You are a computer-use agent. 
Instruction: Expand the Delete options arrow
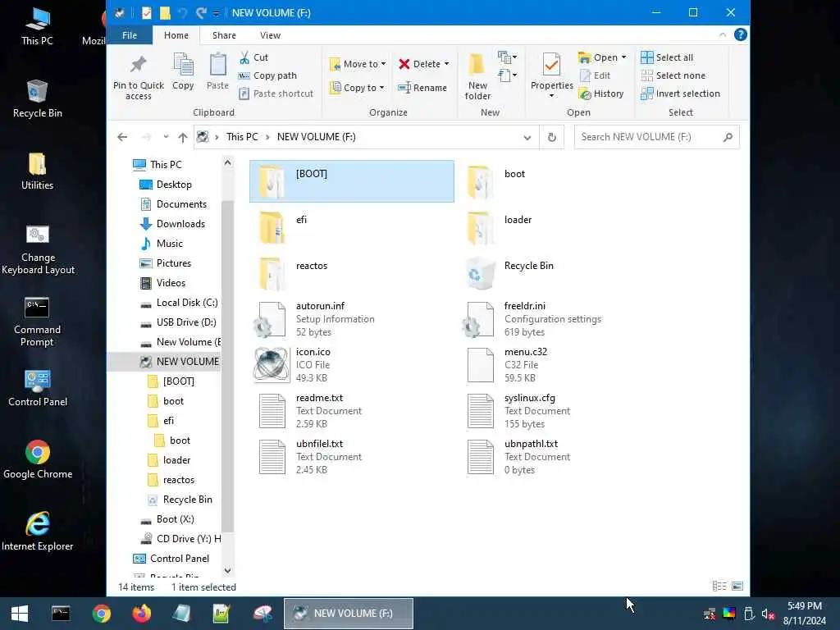pyautogui.click(x=447, y=64)
